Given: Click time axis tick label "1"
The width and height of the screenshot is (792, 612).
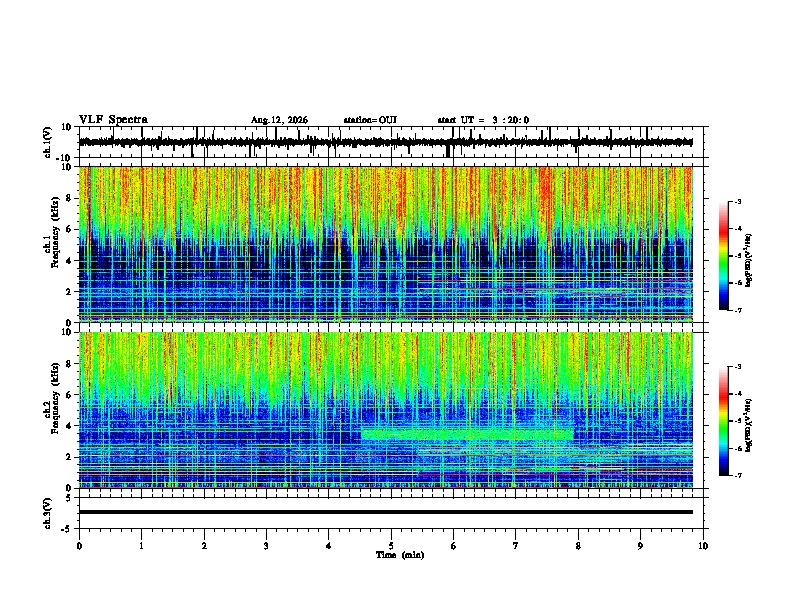Looking at the screenshot, I should [141, 546].
